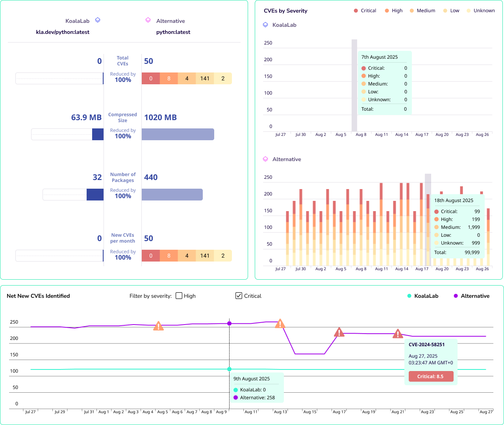Open the CVE-2024-58251 link in tooltip
The image size is (504, 425).
[x=426, y=345]
